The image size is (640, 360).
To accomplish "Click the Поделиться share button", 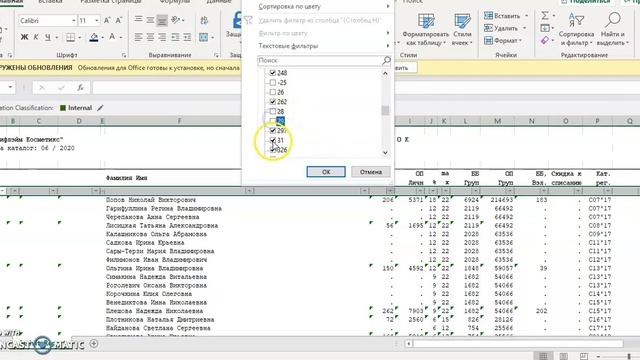I will (586, 2).
